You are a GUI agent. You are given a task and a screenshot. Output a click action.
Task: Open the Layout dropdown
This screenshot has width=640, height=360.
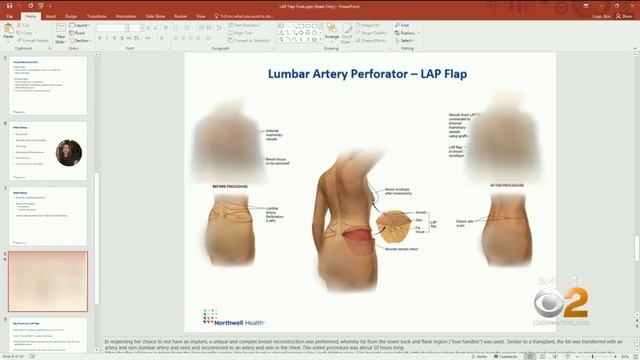click(x=79, y=25)
